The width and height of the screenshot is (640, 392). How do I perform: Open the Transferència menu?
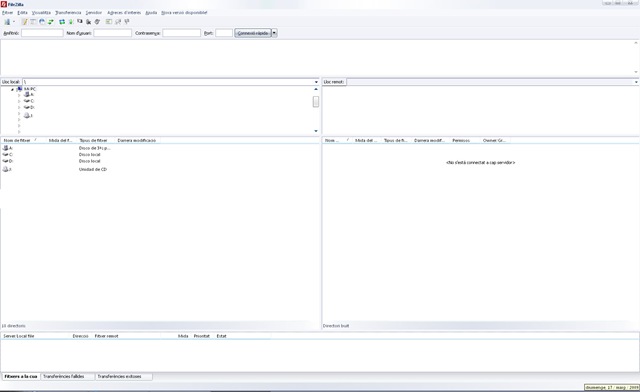coord(68,13)
